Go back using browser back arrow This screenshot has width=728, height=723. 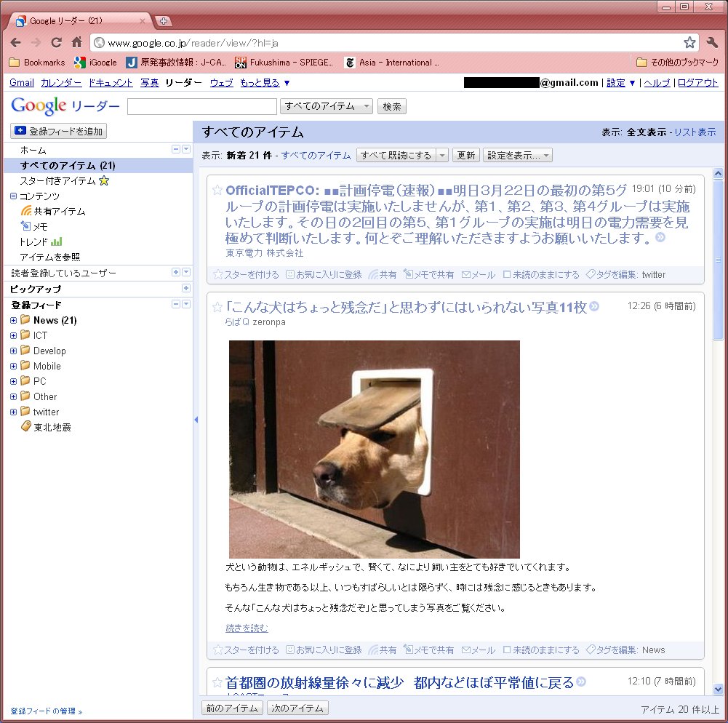(16, 43)
